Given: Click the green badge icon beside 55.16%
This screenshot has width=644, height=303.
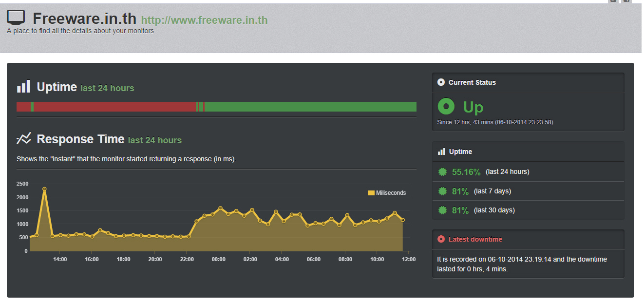Looking at the screenshot, I should click(x=442, y=171).
